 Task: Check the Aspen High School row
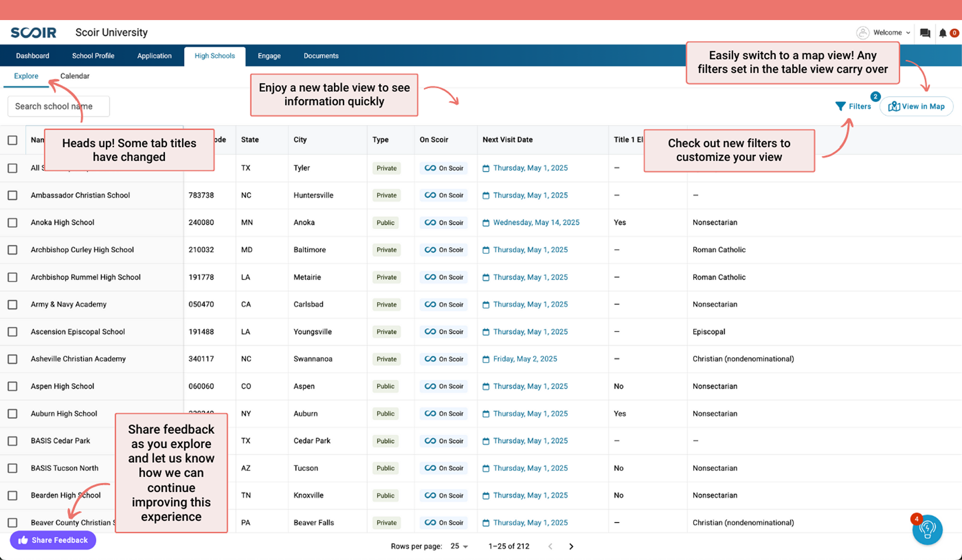12,386
